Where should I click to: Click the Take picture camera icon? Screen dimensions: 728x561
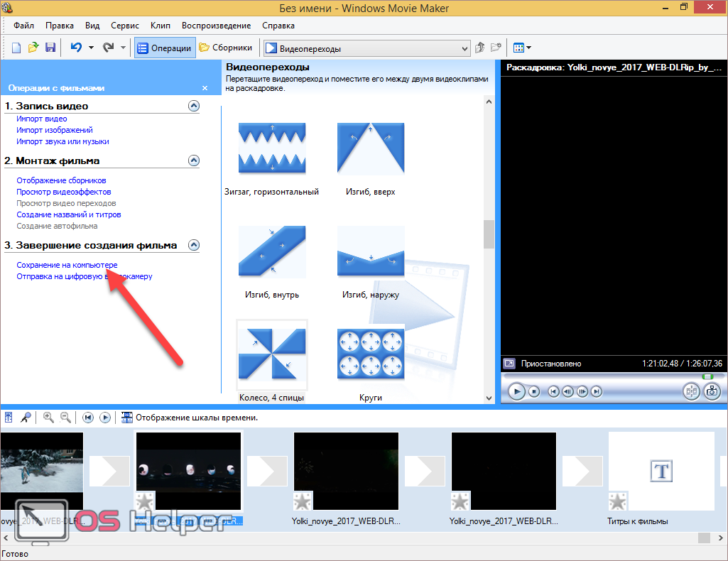tap(712, 391)
